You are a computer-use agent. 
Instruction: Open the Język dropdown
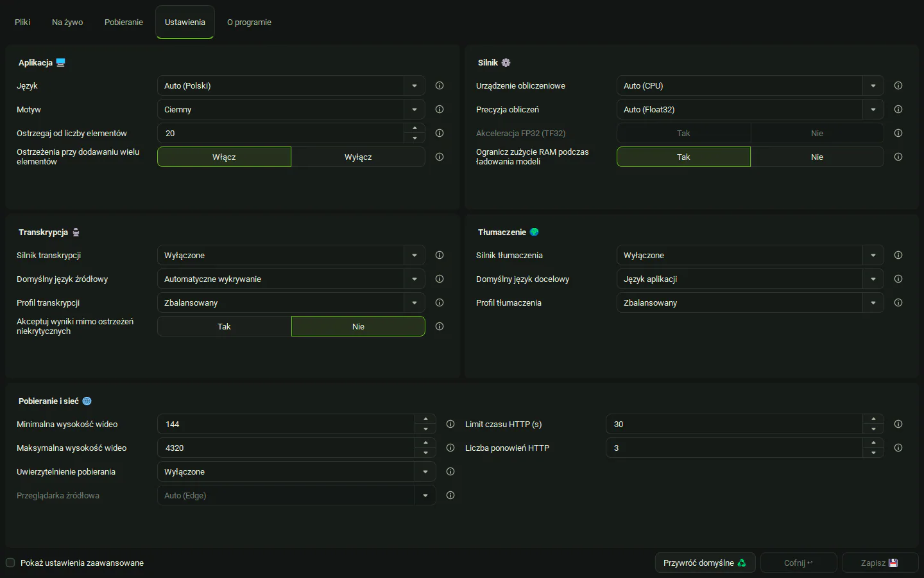(x=291, y=85)
